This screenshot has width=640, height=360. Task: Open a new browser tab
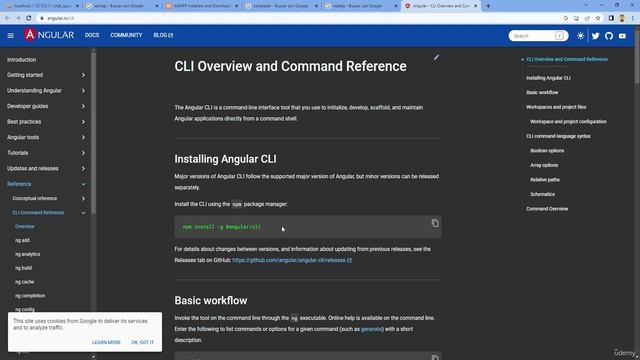tap(488, 6)
